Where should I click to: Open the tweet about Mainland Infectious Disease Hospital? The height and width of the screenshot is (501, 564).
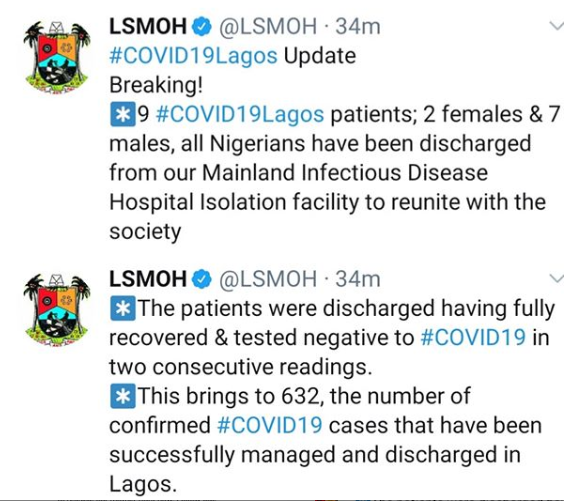tap(335, 173)
